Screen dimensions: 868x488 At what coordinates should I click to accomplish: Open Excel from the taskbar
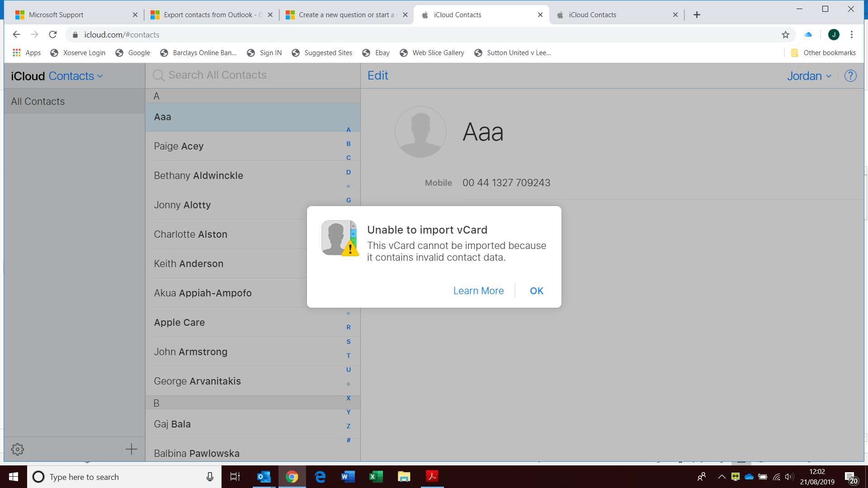point(376,477)
